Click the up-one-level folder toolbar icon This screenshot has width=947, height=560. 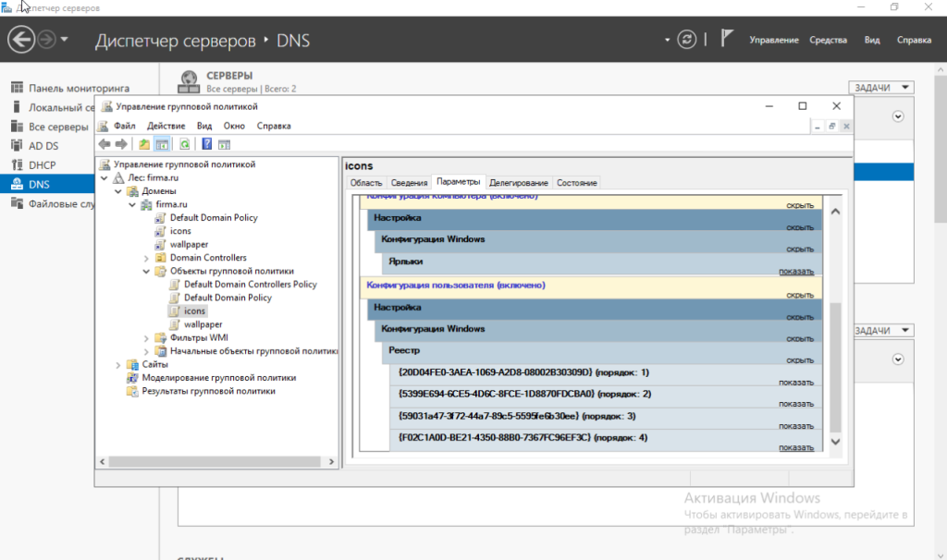point(144,144)
